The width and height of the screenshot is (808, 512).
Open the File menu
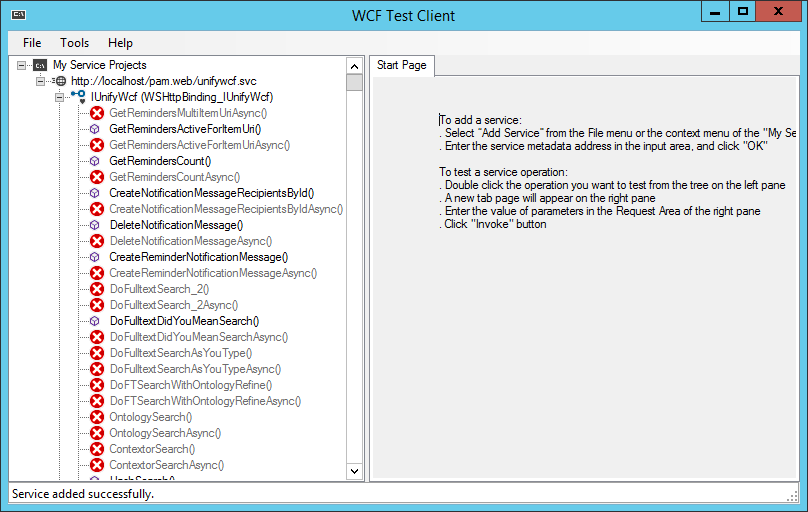coord(32,43)
